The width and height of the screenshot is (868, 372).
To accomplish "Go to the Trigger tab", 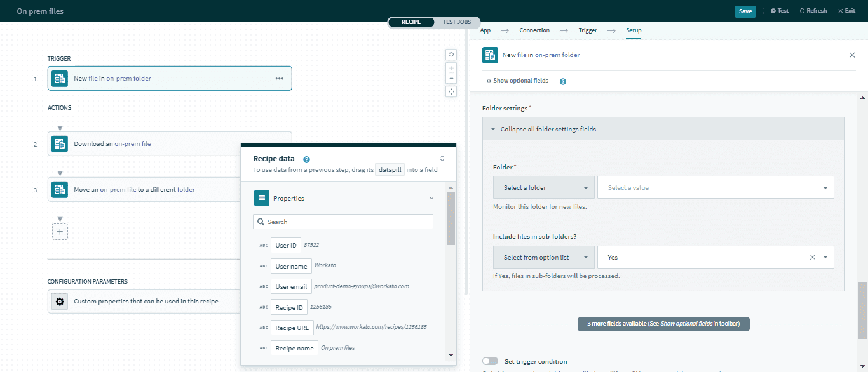I will tap(587, 30).
